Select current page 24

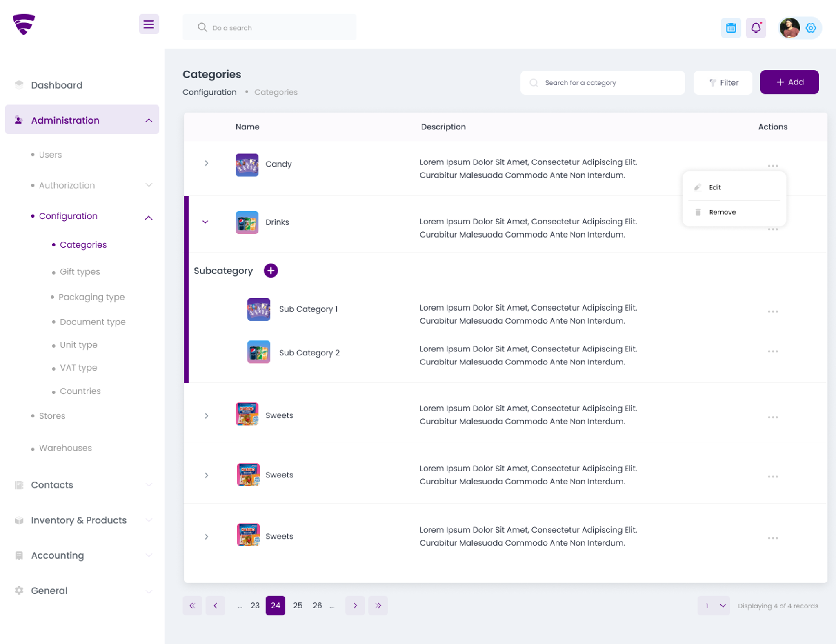(276, 606)
